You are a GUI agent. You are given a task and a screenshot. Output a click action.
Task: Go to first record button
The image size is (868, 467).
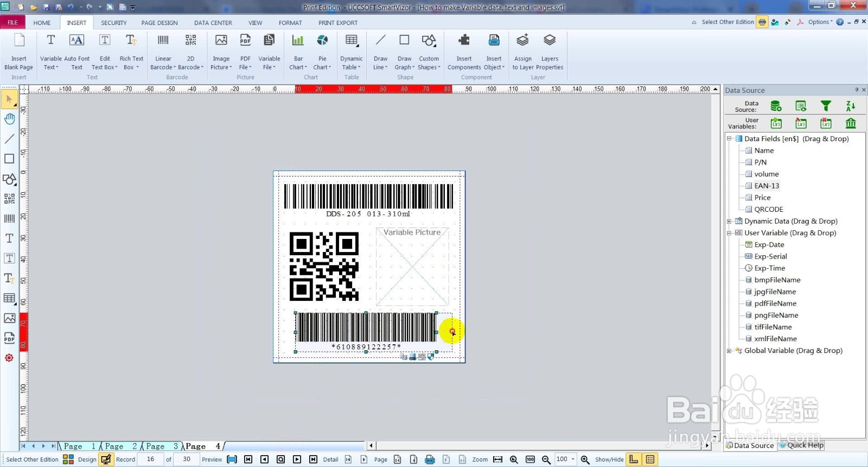coord(248,459)
